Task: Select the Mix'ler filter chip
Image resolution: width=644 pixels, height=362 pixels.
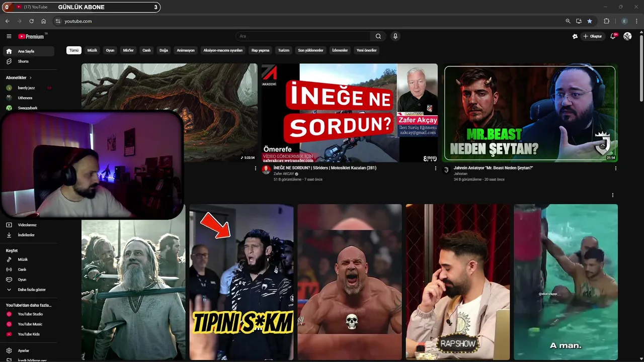Action: (x=128, y=50)
